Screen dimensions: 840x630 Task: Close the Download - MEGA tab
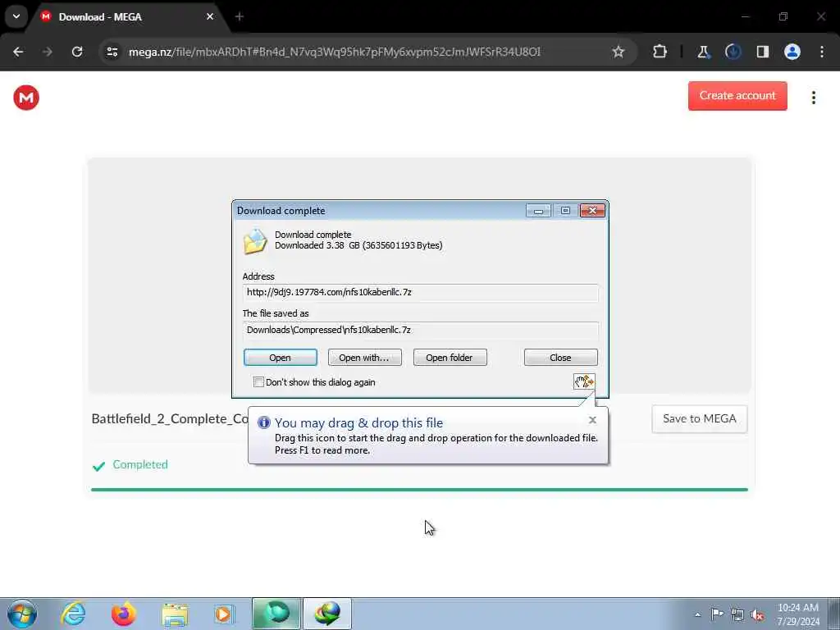(x=210, y=16)
